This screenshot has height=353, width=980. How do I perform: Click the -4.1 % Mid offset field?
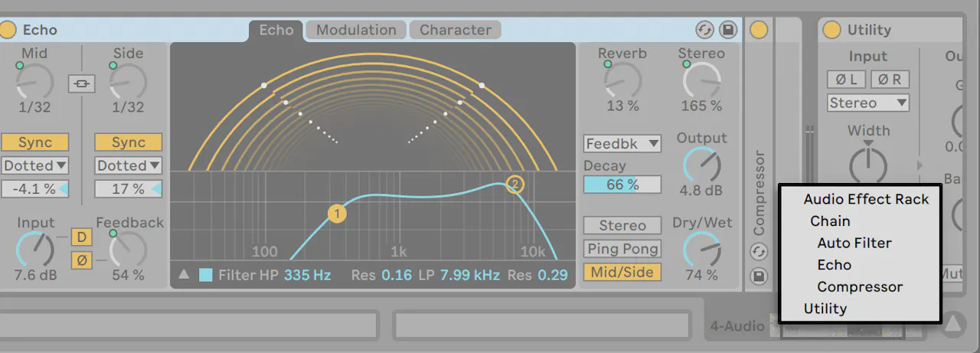[x=34, y=188]
